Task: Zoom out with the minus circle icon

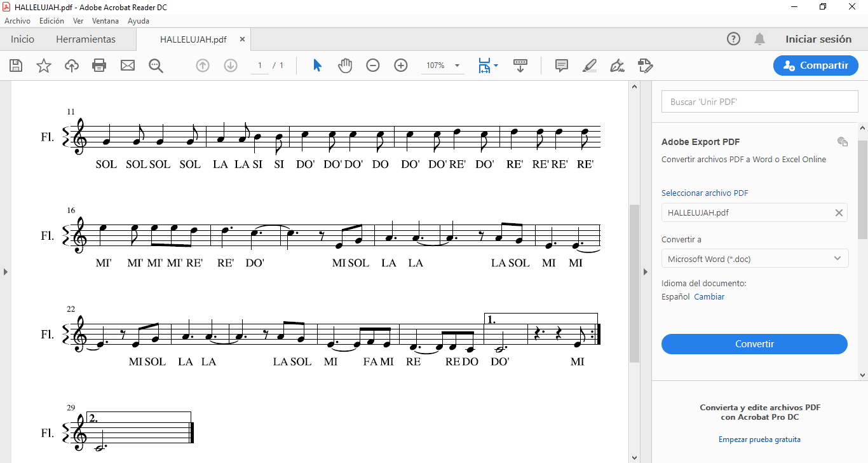Action: [373, 66]
